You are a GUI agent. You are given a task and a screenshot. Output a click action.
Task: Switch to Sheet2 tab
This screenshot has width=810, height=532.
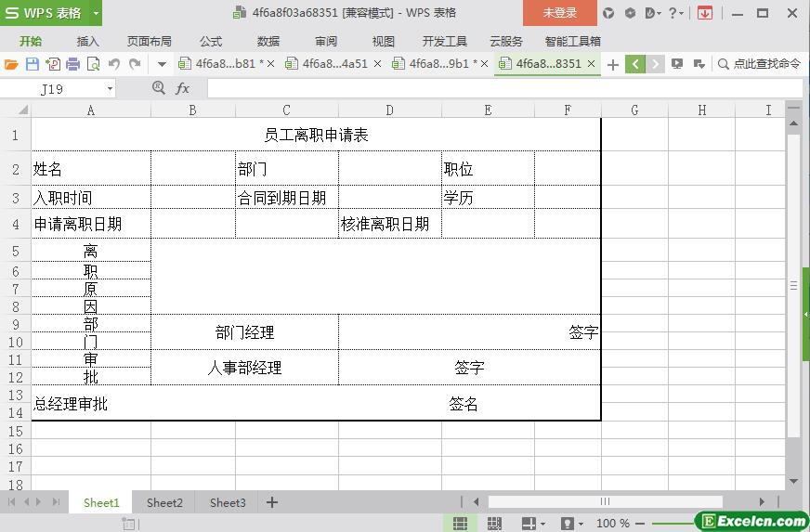164,502
